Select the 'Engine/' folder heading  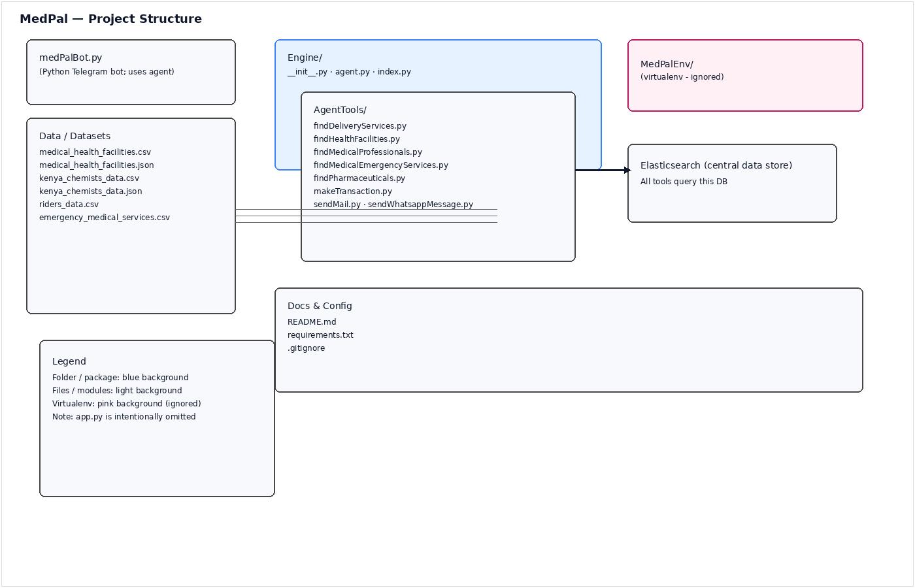point(305,57)
